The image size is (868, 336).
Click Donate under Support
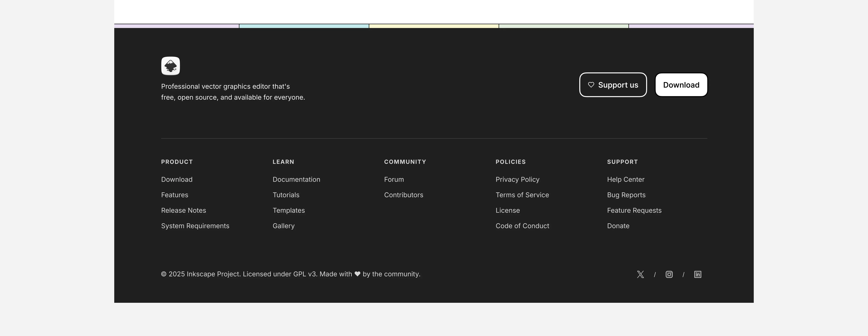click(x=618, y=226)
